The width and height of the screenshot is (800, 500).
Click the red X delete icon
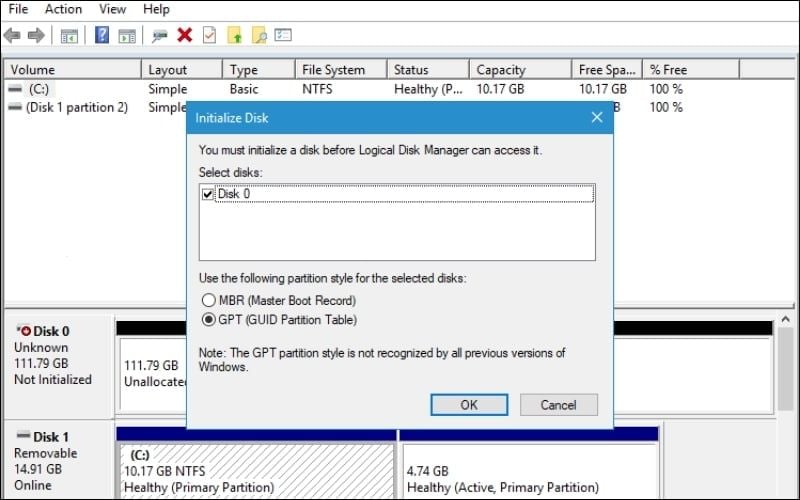coord(184,35)
